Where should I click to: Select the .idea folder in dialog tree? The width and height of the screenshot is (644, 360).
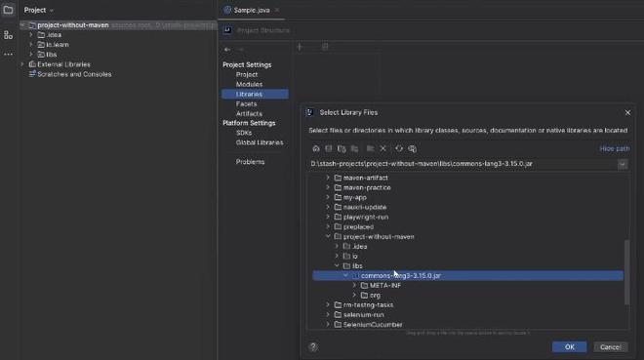360,246
